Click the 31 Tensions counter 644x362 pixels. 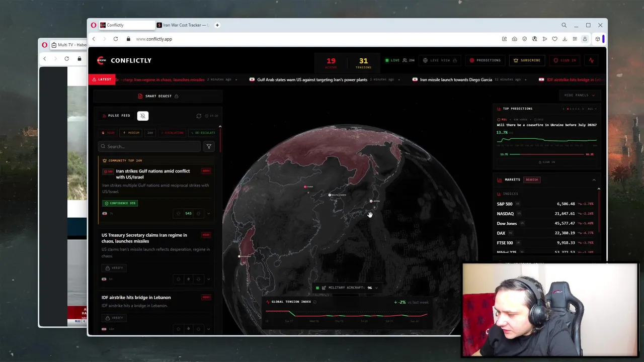(x=363, y=63)
